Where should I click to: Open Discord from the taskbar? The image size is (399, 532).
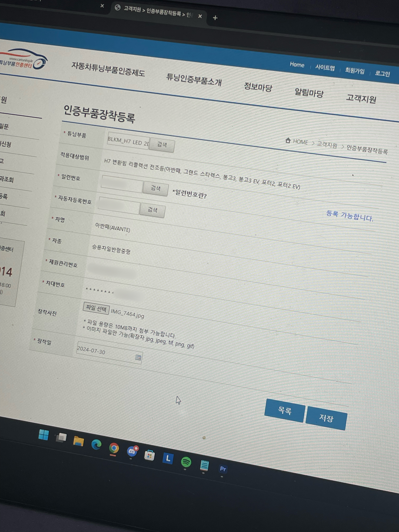point(132,452)
